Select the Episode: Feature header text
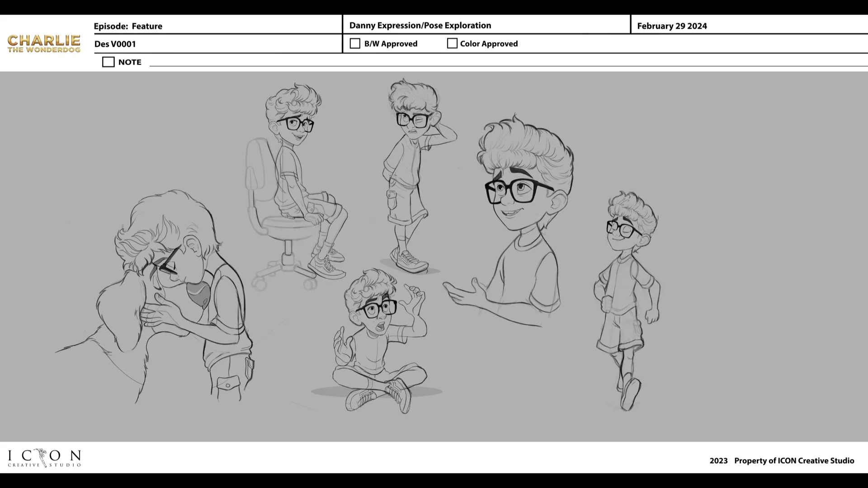The height and width of the screenshot is (488, 868). (128, 26)
